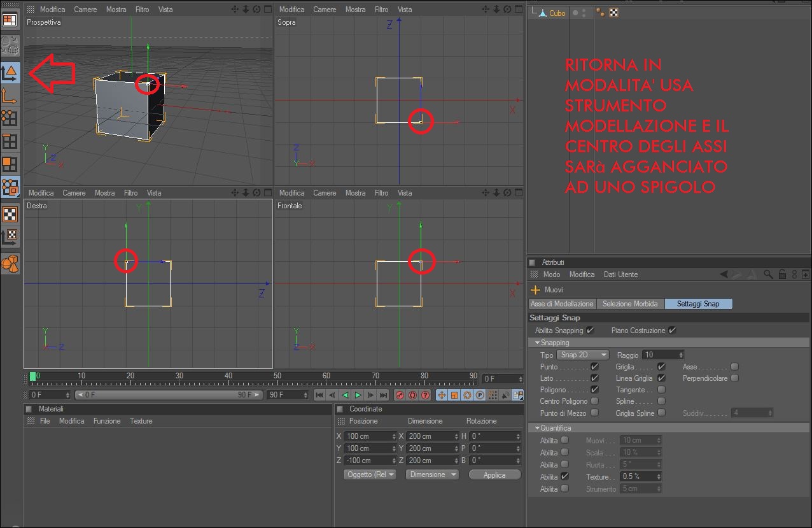
Task: Open the Camere menu in Prospettiva viewport
Action: (x=85, y=10)
